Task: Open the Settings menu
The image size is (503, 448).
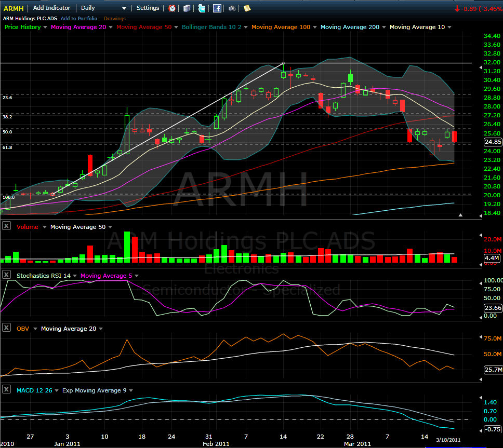Action: (x=148, y=8)
